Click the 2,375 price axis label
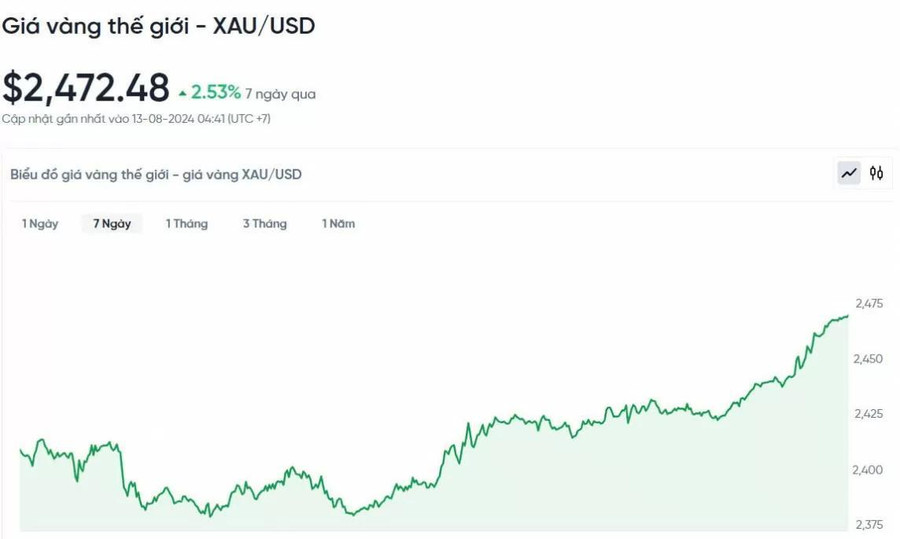 (869, 525)
